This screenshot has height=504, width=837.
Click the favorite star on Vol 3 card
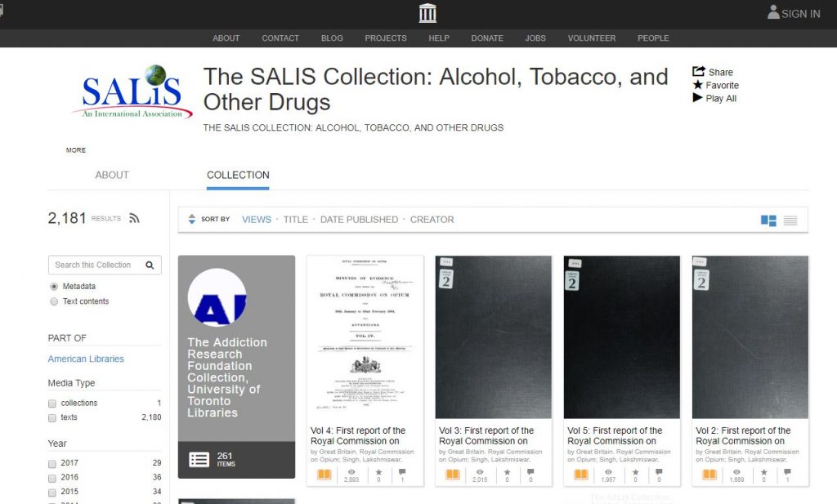507,472
